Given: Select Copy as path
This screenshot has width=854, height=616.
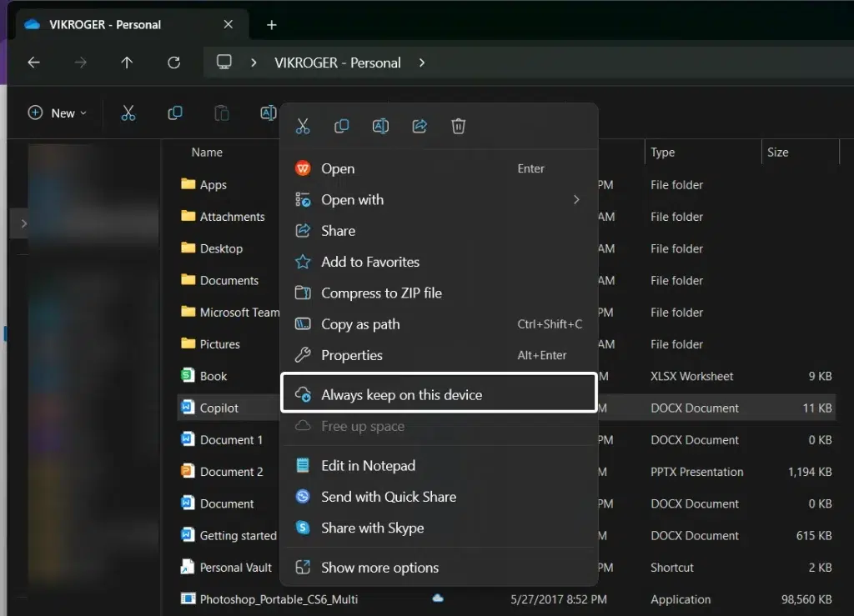Looking at the screenshot, I should [x=439, y=323].
